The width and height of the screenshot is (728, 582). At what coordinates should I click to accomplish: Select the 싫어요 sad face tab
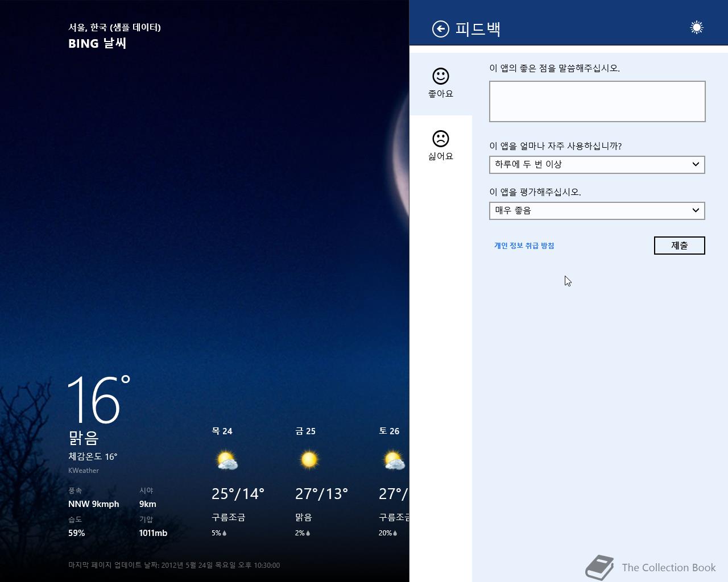441,146
